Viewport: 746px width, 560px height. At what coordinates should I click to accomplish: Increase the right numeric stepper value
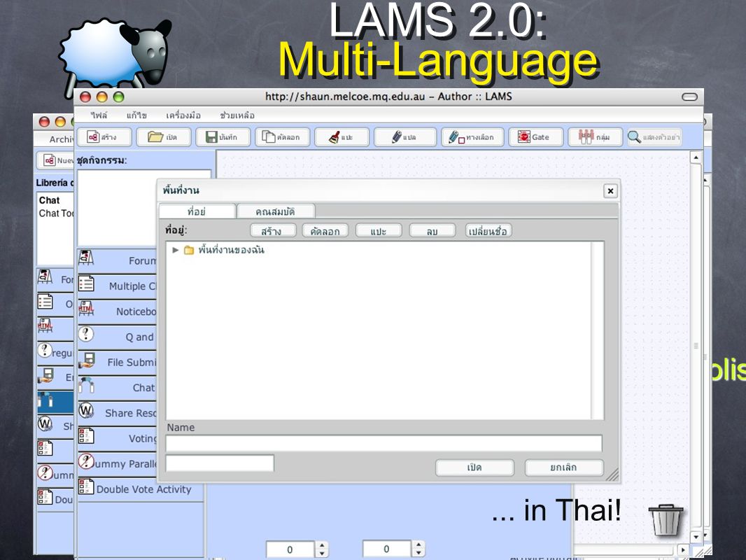pyautogui.click(x=418, y=545)
